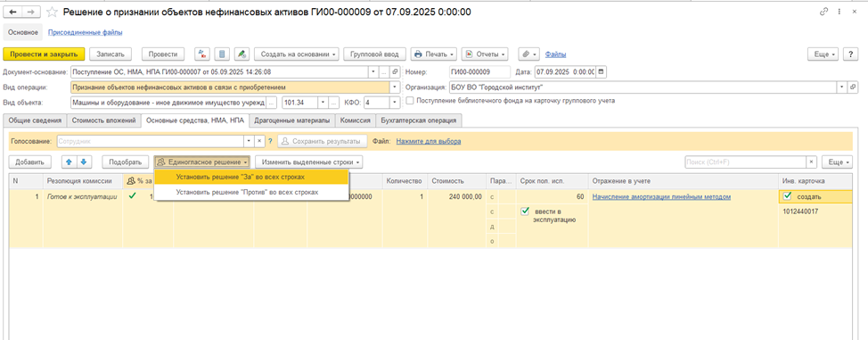This screenshot has width=868, height=340.
Task: Open the paperclip attachments button
Action: [x=528, y=54]
